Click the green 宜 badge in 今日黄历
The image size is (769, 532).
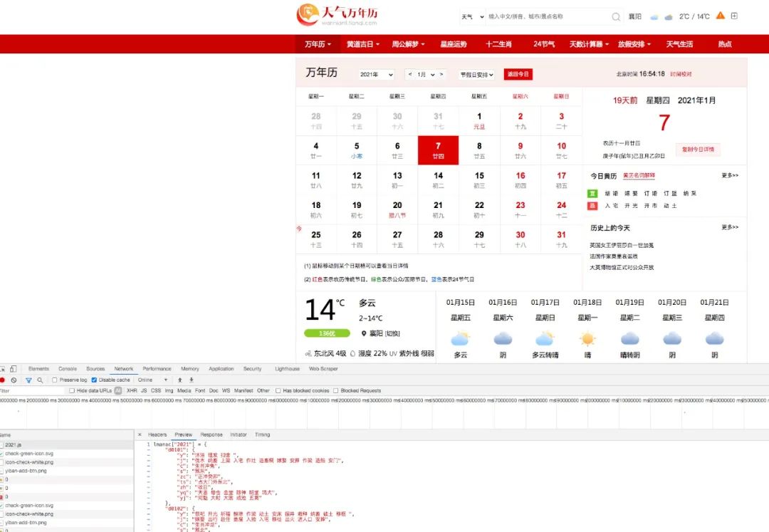point(592,193)
